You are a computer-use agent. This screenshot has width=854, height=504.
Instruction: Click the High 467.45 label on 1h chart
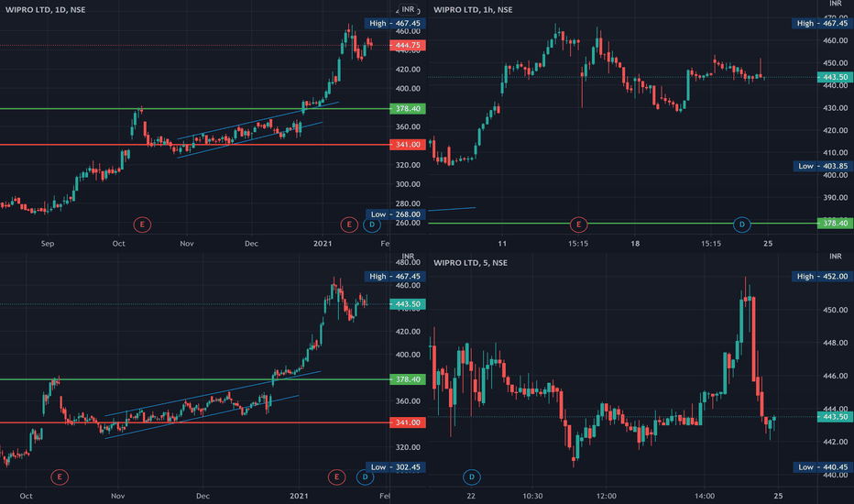[823, 24]
